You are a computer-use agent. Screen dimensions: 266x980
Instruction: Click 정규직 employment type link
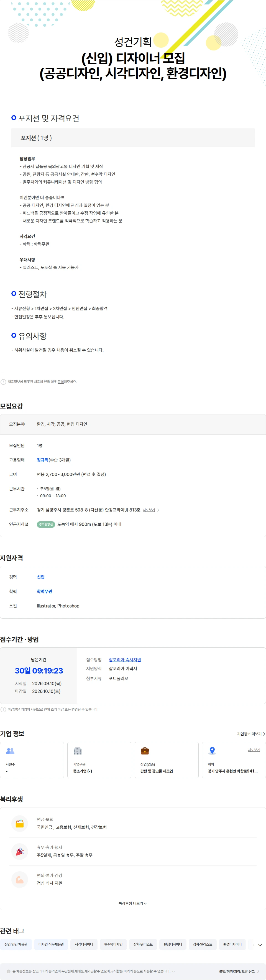click(43, 460)
